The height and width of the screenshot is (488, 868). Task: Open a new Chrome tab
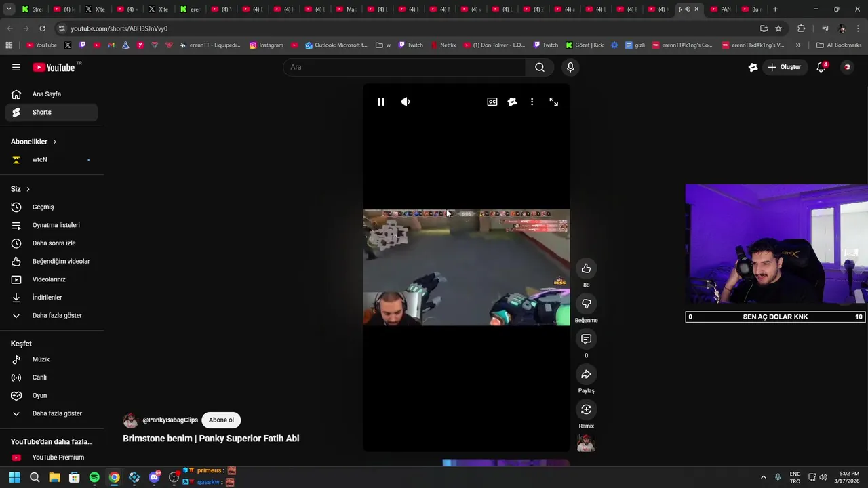click(775, 9)
